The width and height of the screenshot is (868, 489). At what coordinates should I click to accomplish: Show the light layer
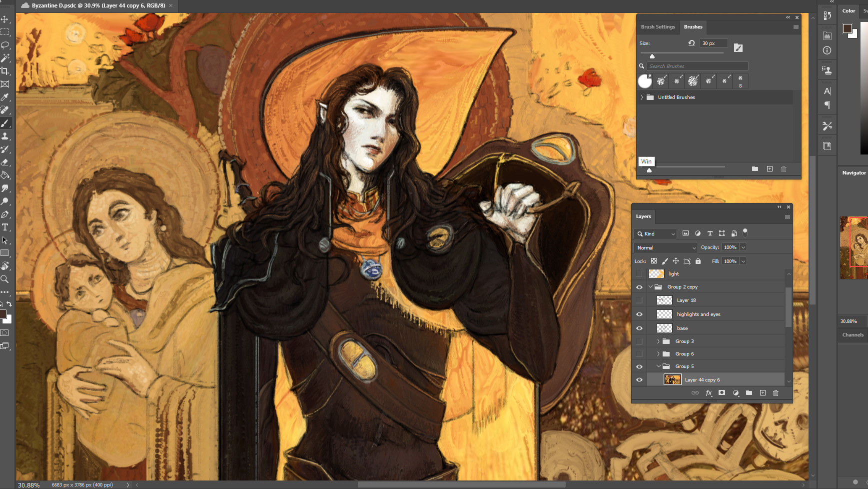tap(639, 273)
